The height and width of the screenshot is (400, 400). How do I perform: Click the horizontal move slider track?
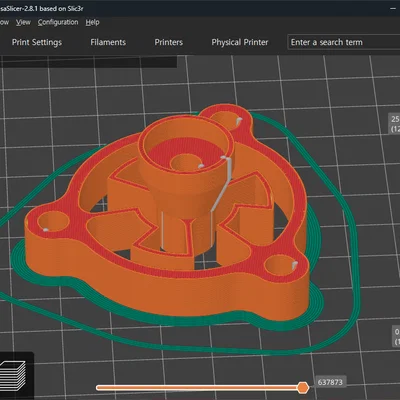(x=199, y=388)
